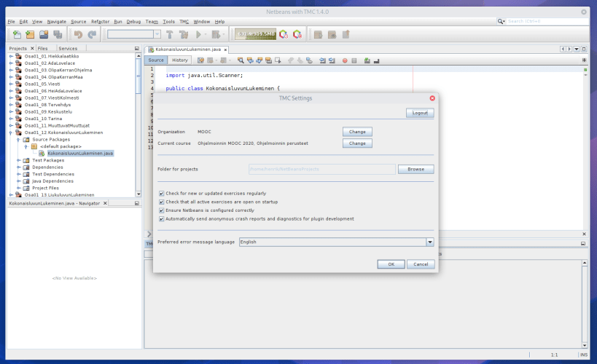Uncheck 'Ensure Netbeans is configured correctly'
The width and height of the screenshot is (597, 364).
[161, 210]
